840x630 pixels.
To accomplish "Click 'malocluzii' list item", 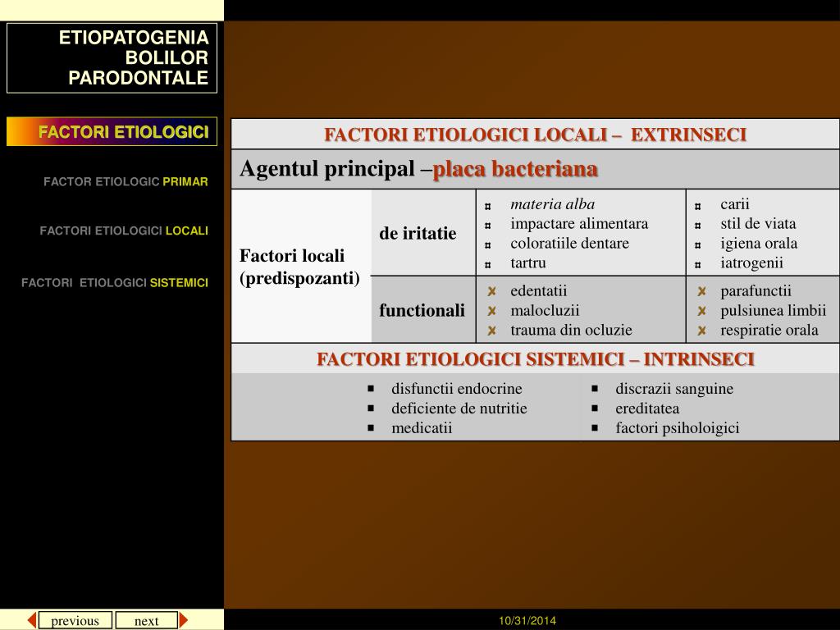I will point(545,311).
